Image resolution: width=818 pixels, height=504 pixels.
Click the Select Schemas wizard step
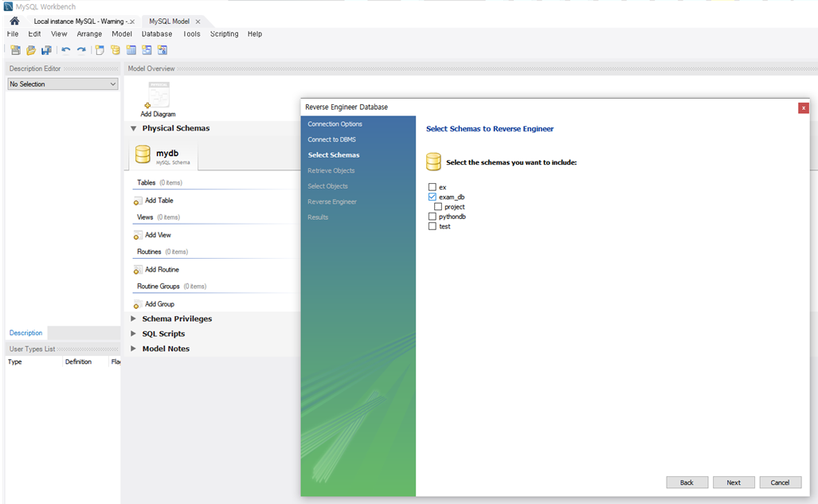(334, 155)
